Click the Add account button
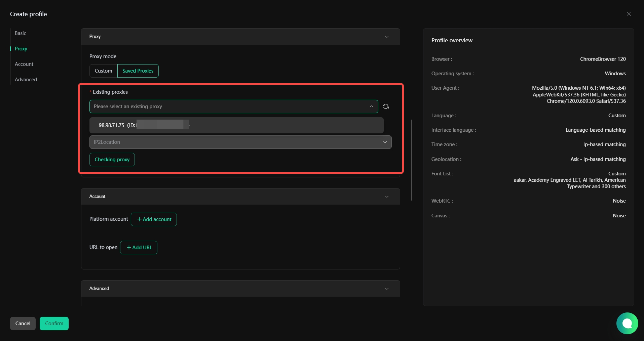Viewport: 644px width, 341px height. [x=154, y=219]
